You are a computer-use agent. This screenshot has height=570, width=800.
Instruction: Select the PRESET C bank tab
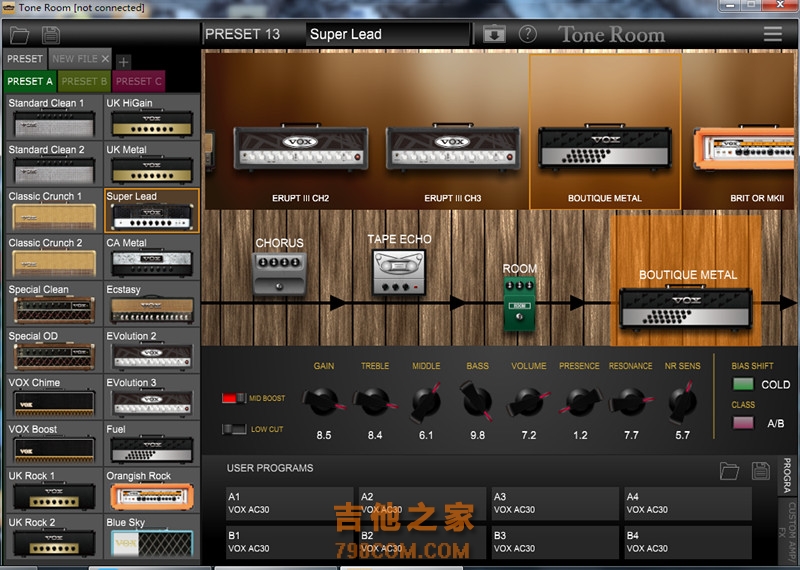pos(139,82)
